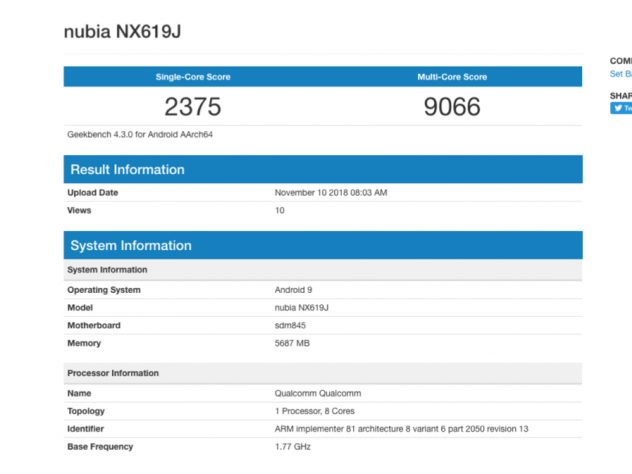Click the Views count value 10
This screenshot has width=632, height=474.
pos(280,210)
